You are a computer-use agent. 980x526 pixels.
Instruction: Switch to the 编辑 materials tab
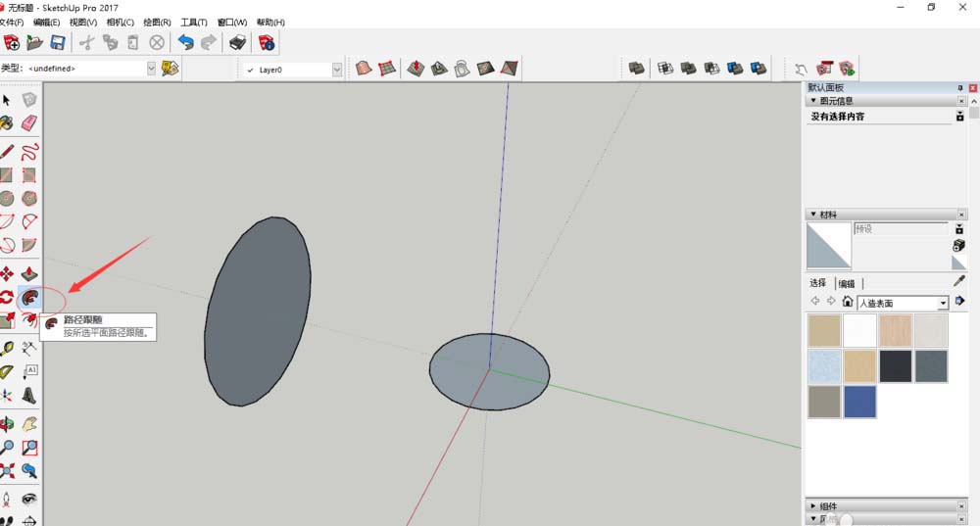(x=847, y=284)
